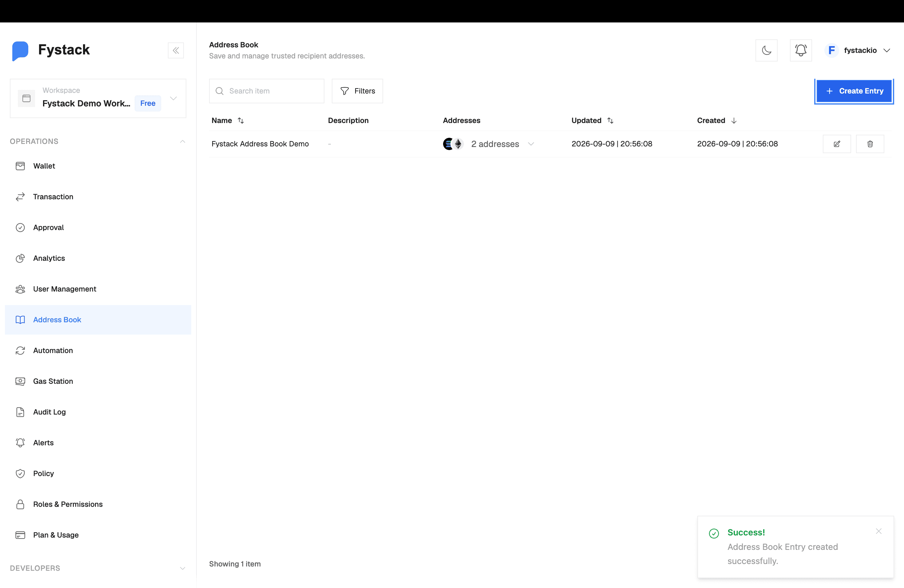
Task: Click the Free plan badge
Action: pyautogui.click(x=148, y=103)
